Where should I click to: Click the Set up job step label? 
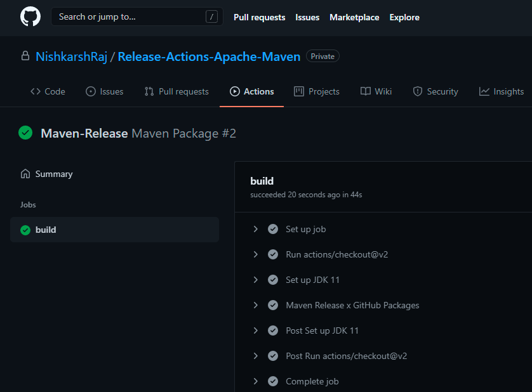tap(306, 229)
